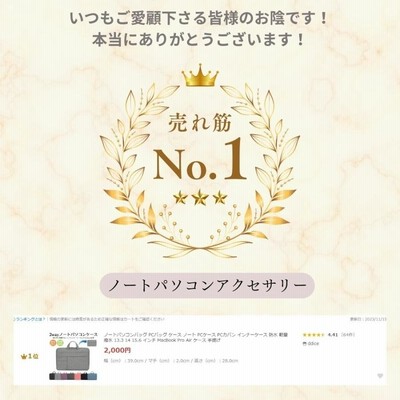400x400 pixels.
Task: Click the five-star rating icons
Action: pyautogui.click(x=314, y=334)
